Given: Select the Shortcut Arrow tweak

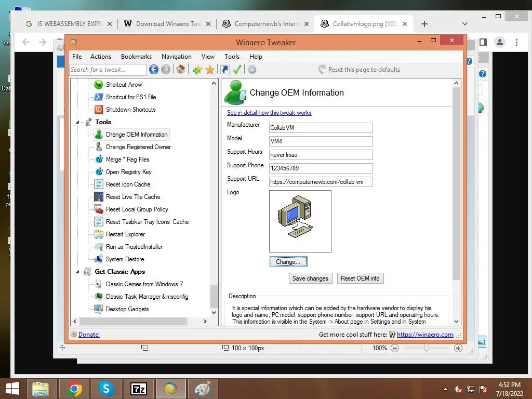Looking at the screenshot, I should coord(124,85).
